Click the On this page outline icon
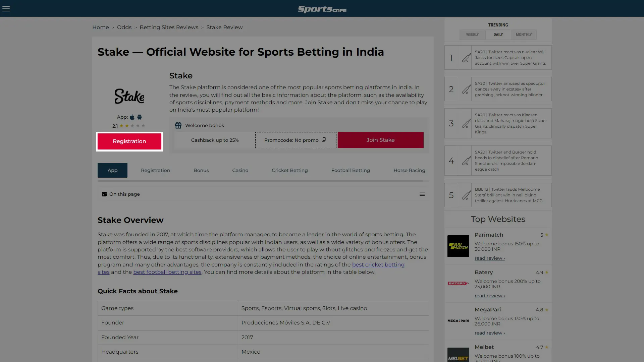644x362 pixels. pos(104,194)
